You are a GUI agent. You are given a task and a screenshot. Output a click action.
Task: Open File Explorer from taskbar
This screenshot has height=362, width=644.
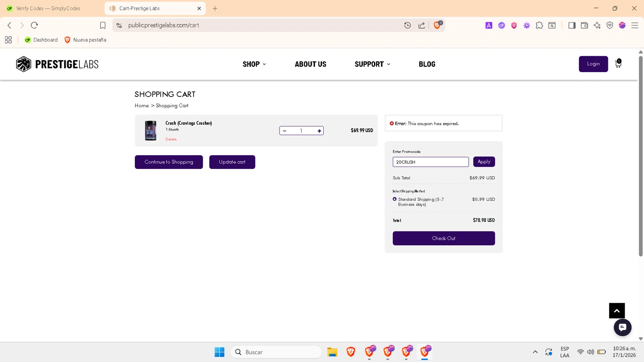coord(332,352)
